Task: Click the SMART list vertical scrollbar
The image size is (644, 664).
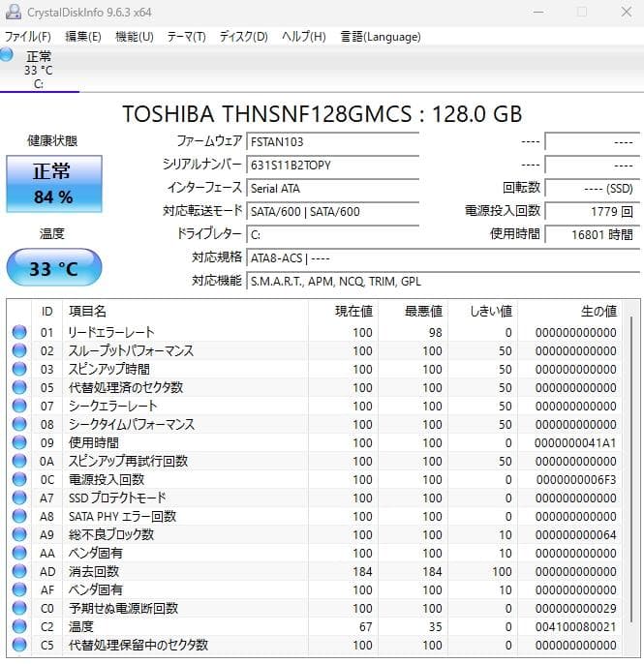Action: click(x=631, y=470)
